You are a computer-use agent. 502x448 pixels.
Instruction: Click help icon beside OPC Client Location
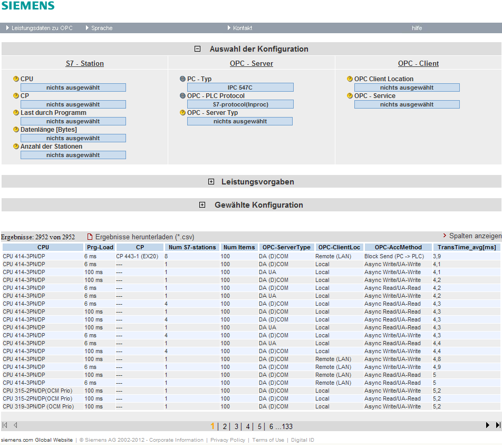point(350,79)
